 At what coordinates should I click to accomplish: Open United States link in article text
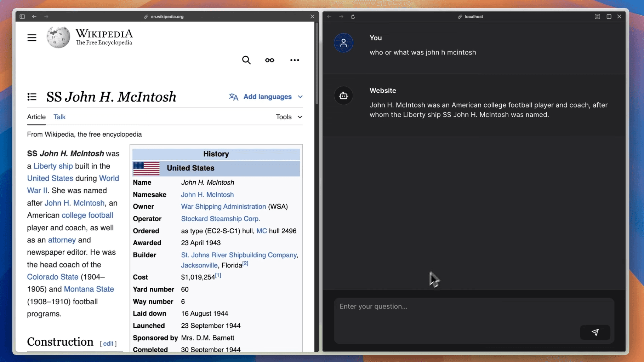click(x=50, y=178)
